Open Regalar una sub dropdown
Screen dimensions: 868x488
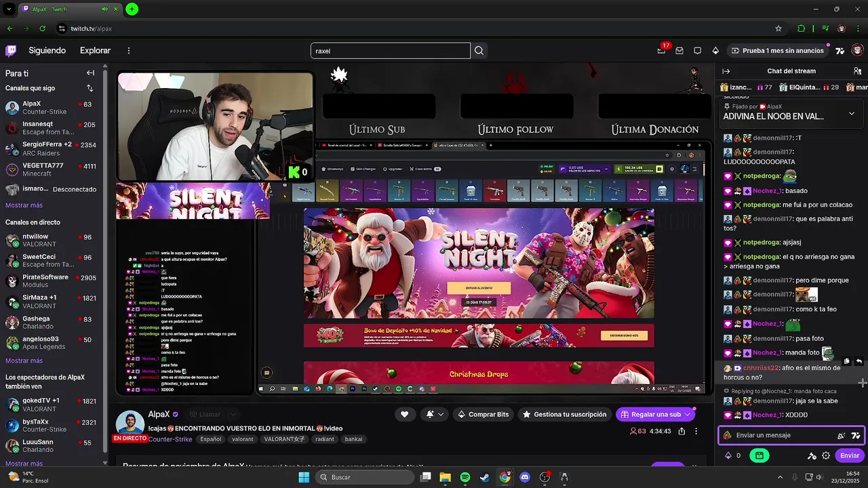(x=688, y=414)
